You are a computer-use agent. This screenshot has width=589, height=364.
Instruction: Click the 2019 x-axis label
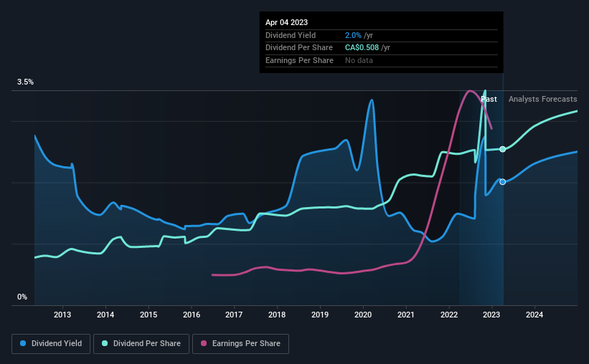coord(320,315)
